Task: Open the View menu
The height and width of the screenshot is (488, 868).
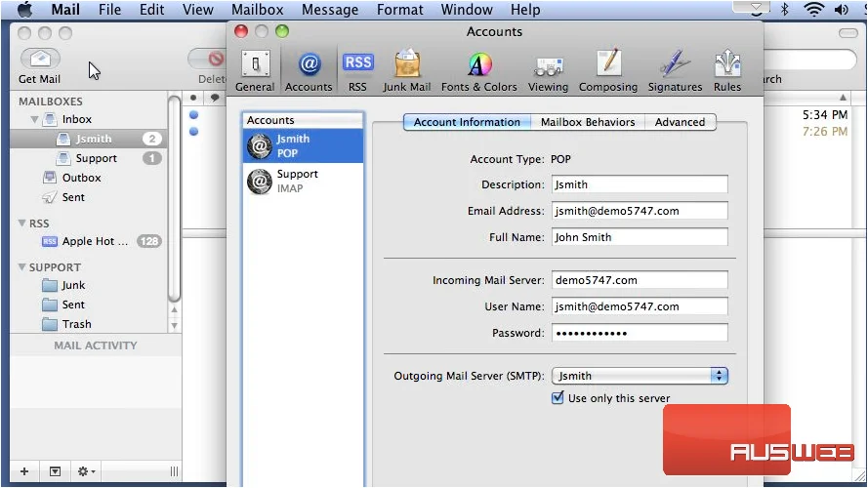Action: click(x=197, y=10)
